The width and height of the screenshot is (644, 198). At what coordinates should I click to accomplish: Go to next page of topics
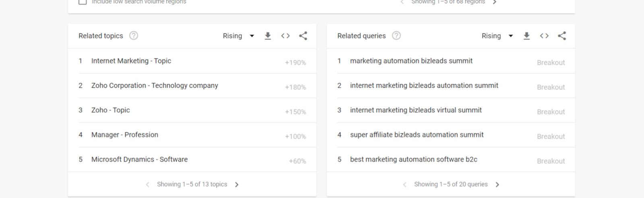(x=237, y=185)
